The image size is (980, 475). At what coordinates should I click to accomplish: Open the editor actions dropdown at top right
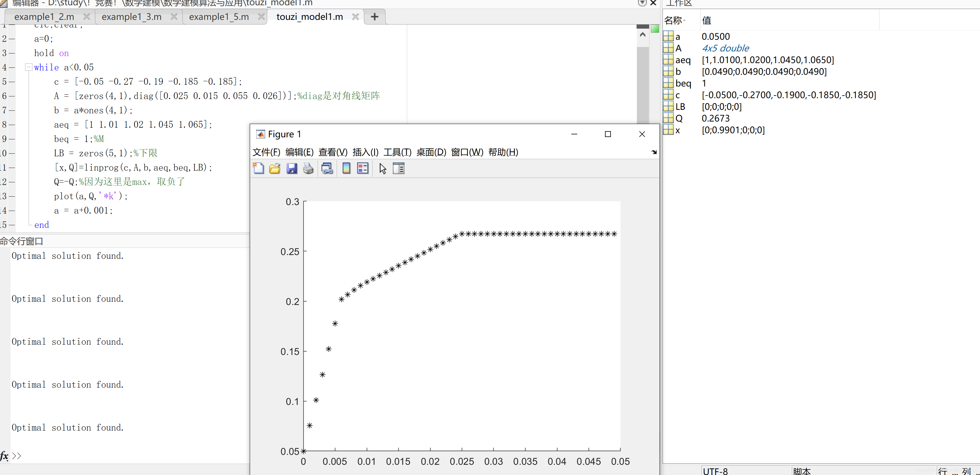(x=642, y=3)
